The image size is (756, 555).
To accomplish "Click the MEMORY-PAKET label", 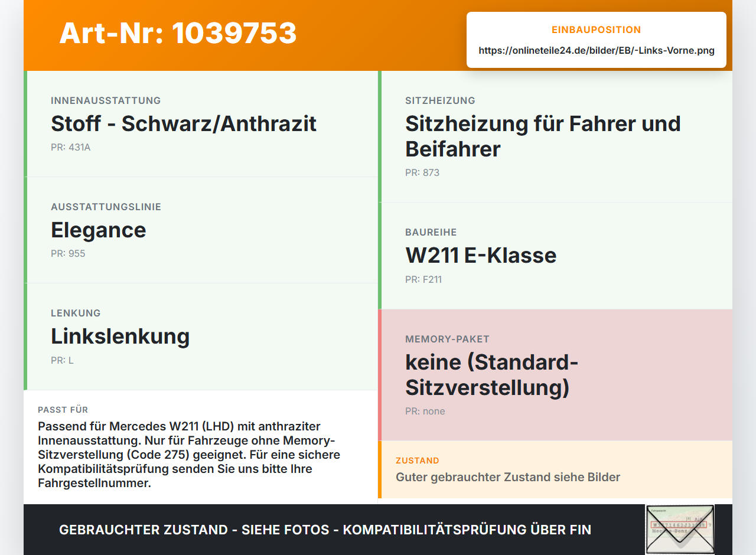I will [447, 339].
